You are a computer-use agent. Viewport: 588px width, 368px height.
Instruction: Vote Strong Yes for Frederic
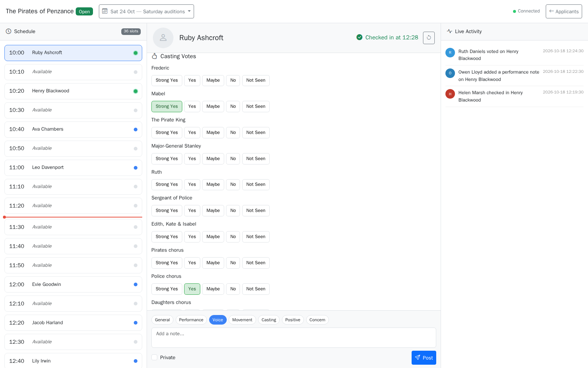click(167, 80)
